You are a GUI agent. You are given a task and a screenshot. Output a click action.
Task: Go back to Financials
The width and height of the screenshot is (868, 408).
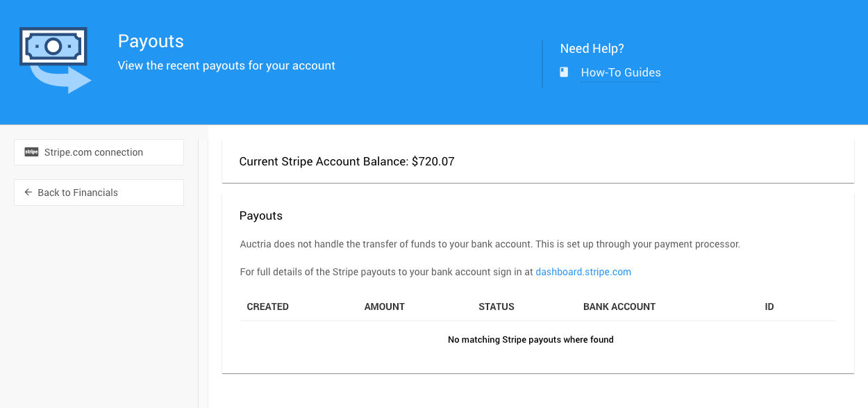(x=99, y=193)
